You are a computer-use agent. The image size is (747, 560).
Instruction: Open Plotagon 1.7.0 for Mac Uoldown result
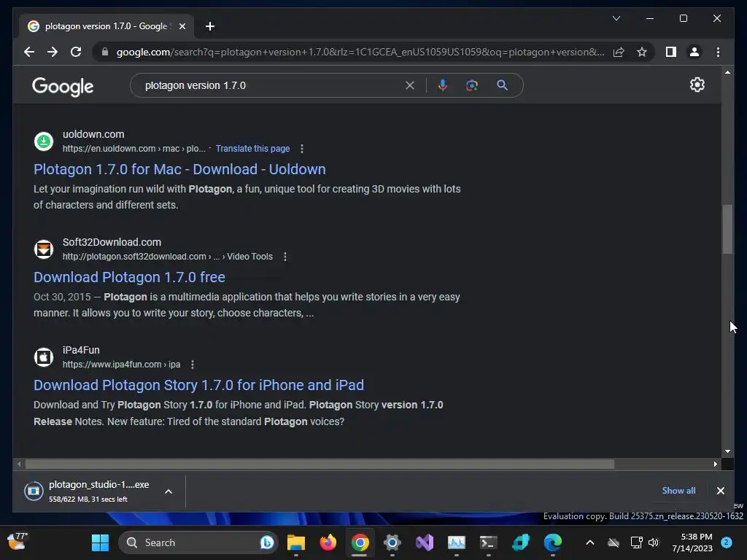pyautogui.click(x=179, y=169)
